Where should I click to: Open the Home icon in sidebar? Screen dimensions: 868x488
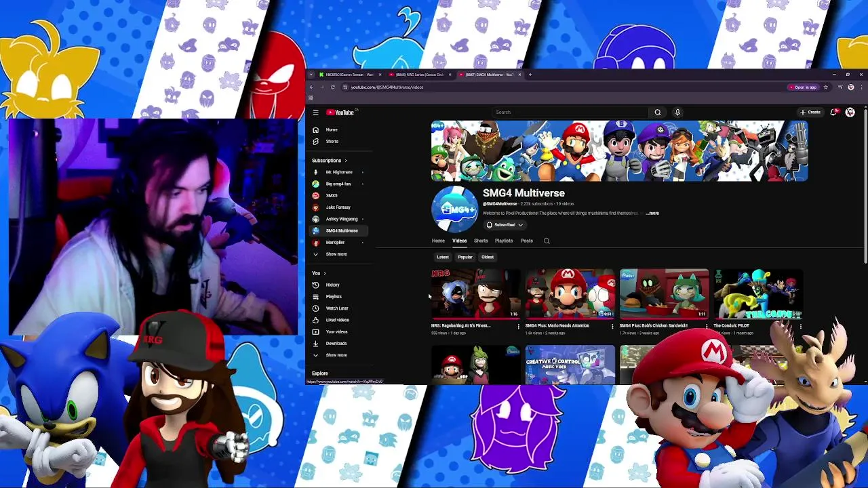[x=315, y=129]
